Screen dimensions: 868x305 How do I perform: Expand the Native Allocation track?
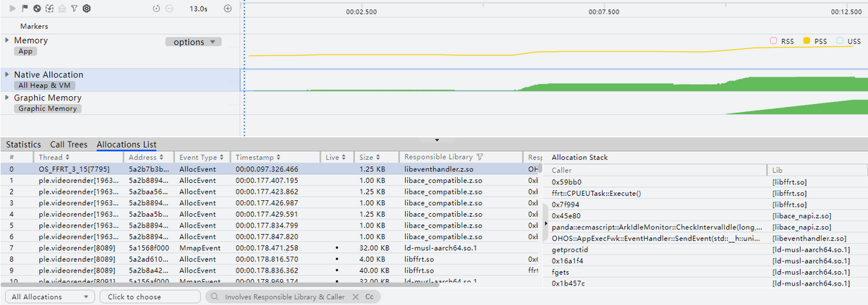[x=7, y=74]
